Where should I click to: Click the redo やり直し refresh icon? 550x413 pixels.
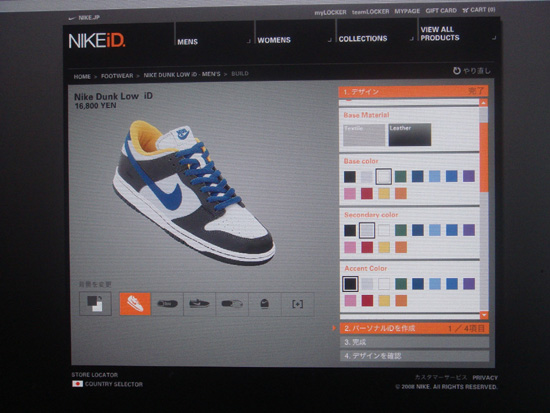click(x=456, y=71)
